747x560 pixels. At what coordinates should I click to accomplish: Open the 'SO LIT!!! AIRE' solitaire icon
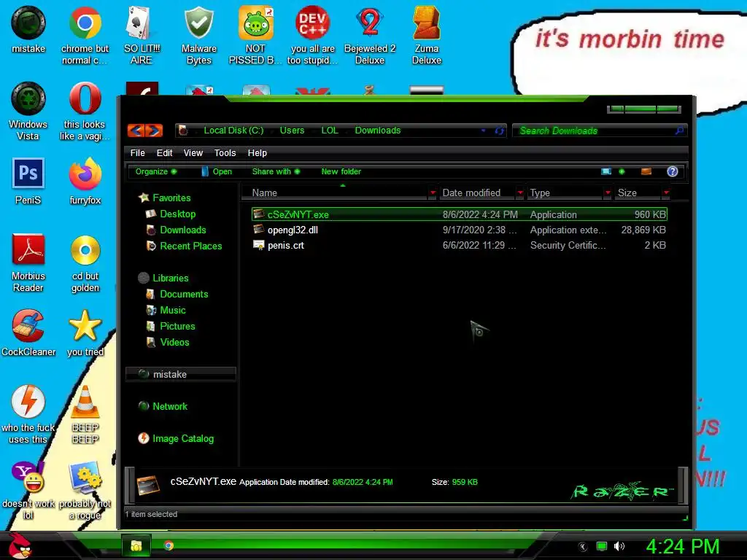pos(142,34)
